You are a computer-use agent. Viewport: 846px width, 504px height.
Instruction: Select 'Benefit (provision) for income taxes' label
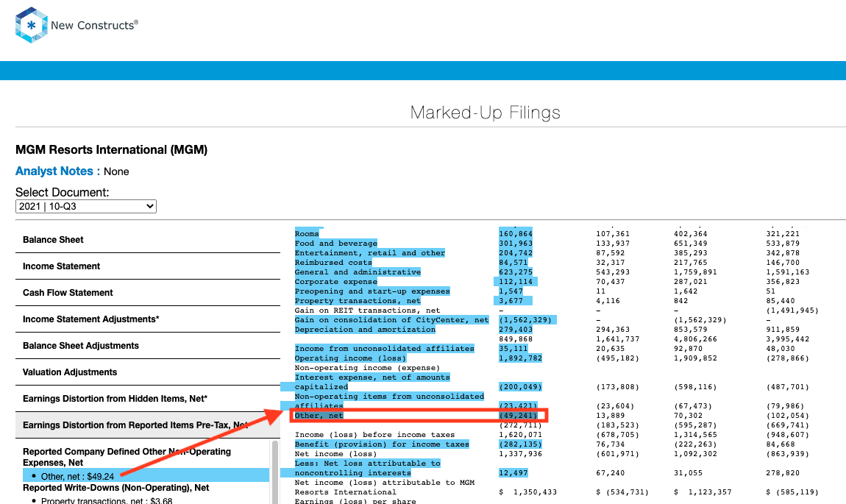382,444
